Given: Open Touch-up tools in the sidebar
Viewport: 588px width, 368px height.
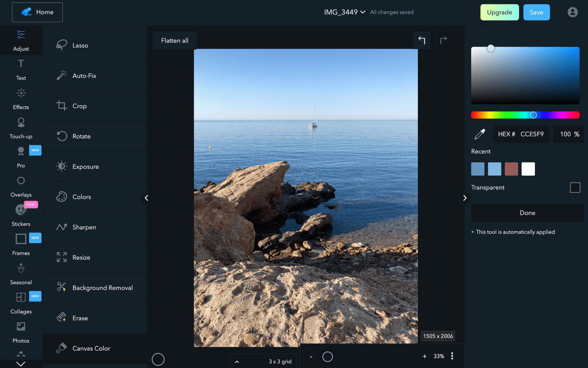Looking at the screenshot, I should tap(21, 128).
